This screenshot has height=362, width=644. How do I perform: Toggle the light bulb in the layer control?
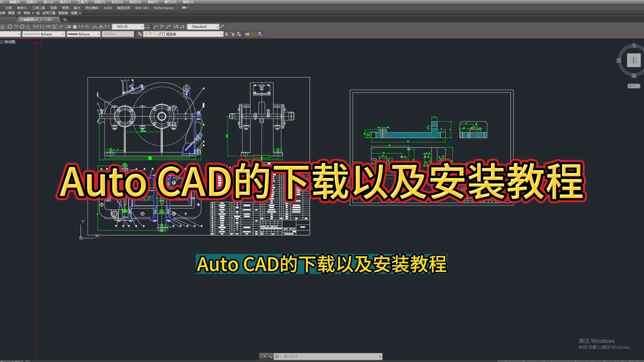(146, 34)
